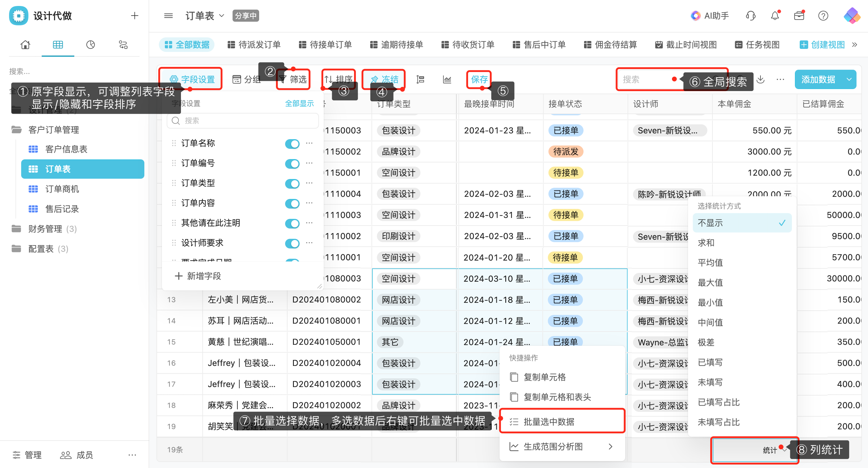868x468 pixels.
Task: Open the inbox box icon in header
Action: 799,15
